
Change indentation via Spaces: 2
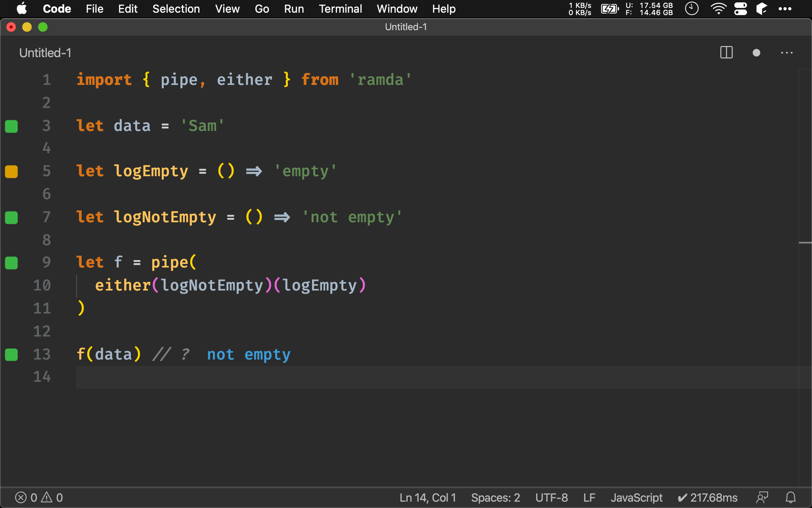(x=496, y=498)
